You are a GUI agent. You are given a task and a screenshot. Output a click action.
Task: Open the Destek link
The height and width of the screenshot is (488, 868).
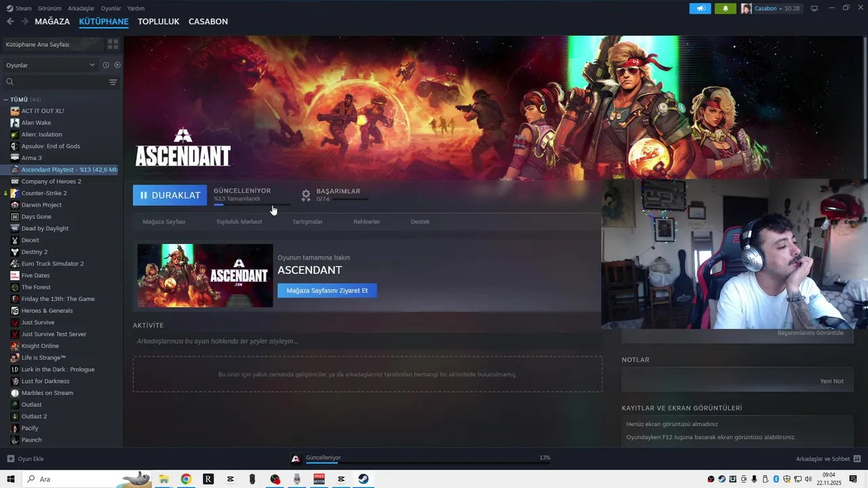420,222
